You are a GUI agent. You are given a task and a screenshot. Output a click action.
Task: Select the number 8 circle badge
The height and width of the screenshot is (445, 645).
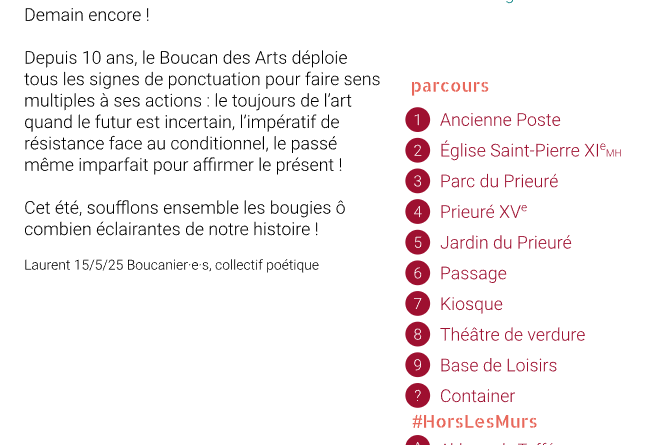(x=417, y=335)
